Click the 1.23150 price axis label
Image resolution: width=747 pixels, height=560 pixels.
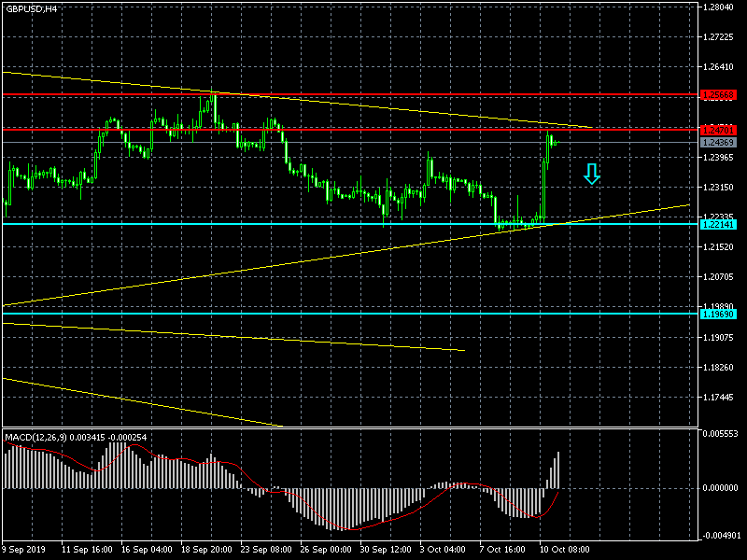coord(718,188)
